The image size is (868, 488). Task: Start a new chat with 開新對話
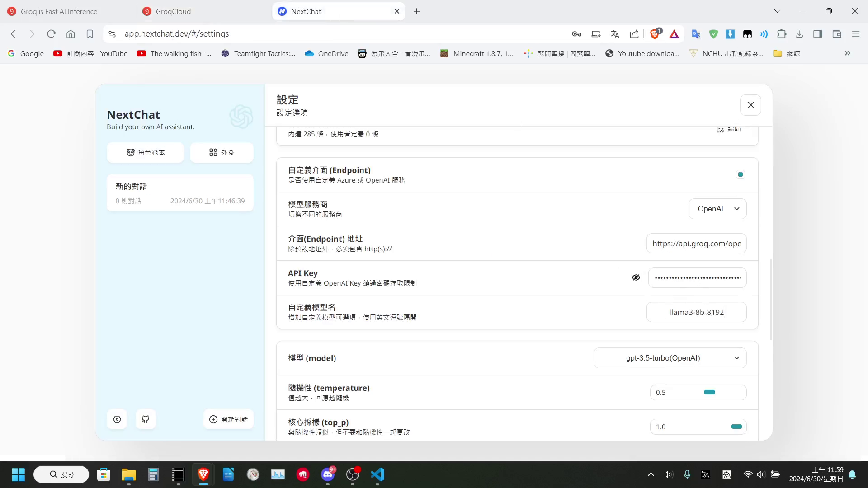228,419
